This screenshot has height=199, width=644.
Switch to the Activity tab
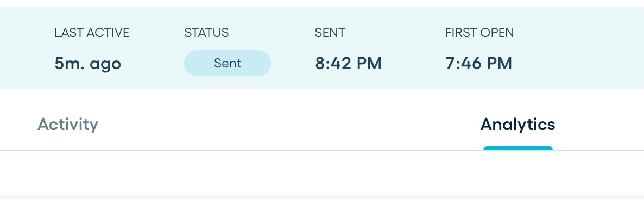[68, 124]
